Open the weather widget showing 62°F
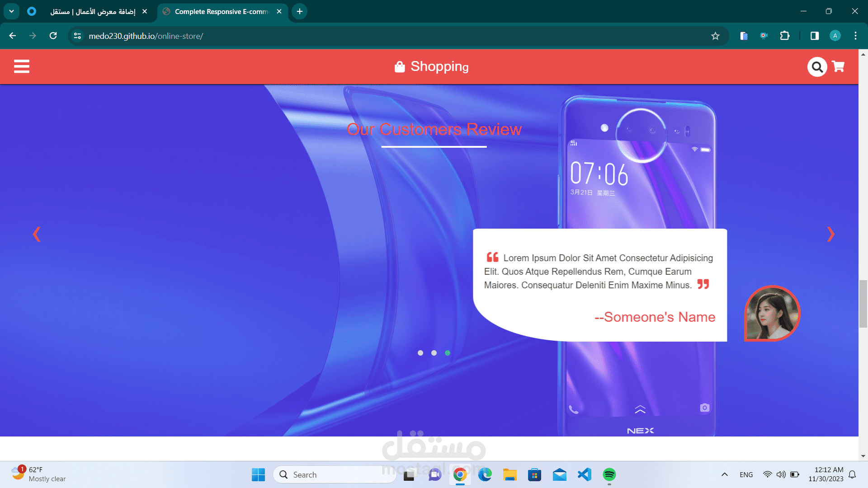Screen dimensions: 868x488 (39, 474)
